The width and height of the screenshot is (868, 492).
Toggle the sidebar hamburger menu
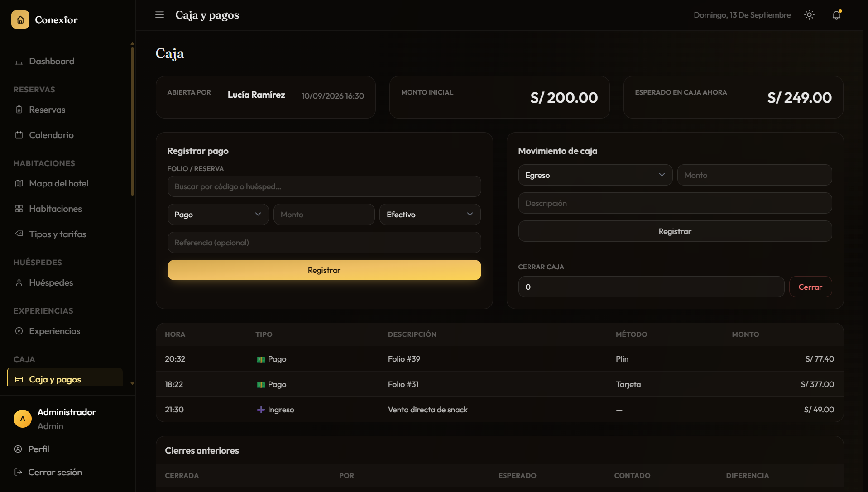(x=159, y=15)
